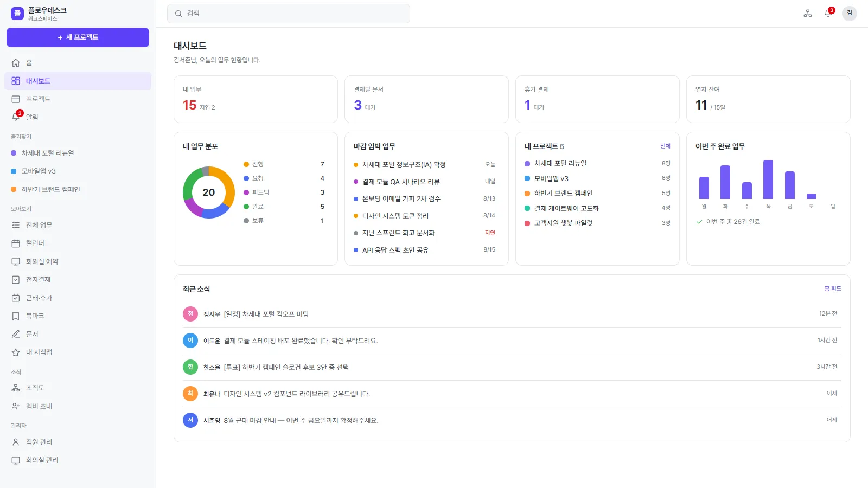Screen dimensions: 868x488
Task: Open task 차세대 포털 정보구조(IA) 확정
Action: point(424,165)
